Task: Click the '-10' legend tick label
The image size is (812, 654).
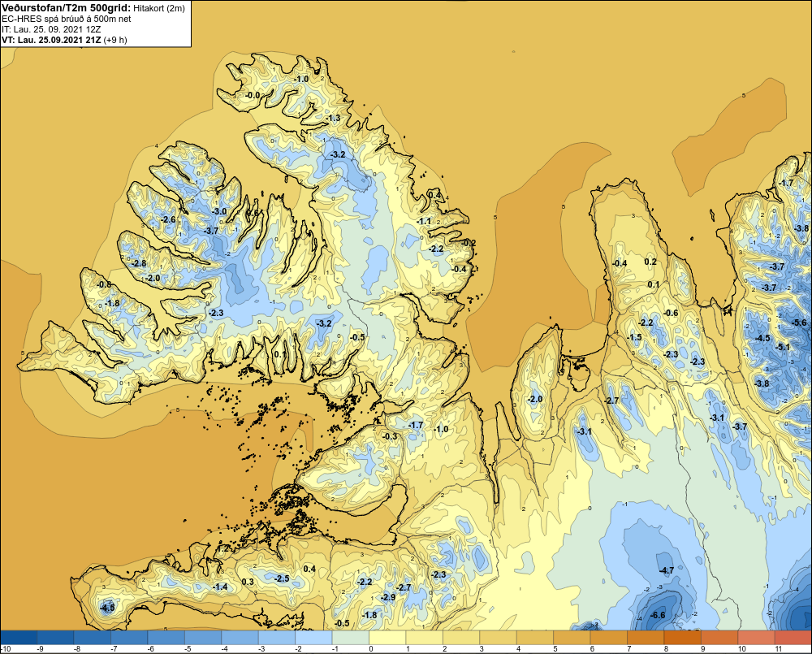Action: (6, 649)
